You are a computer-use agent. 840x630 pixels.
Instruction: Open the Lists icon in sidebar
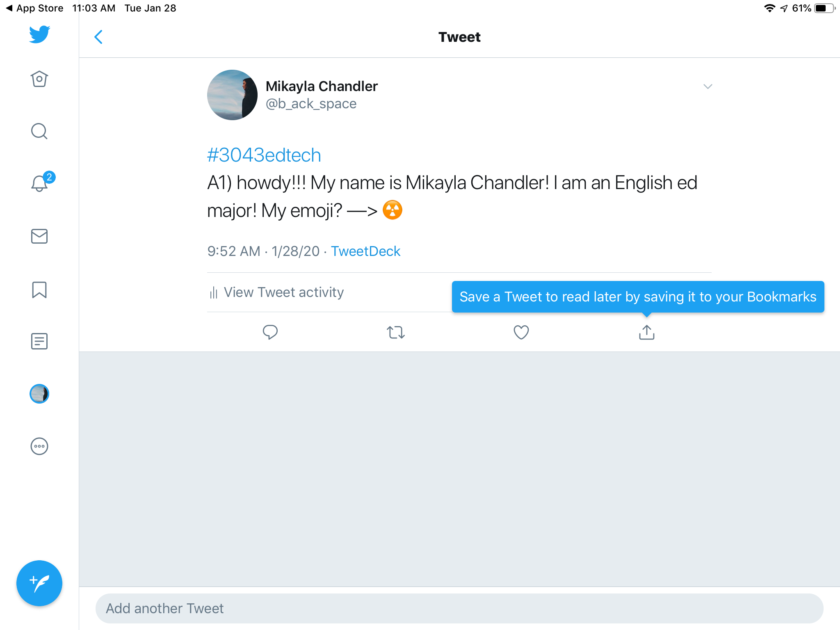point(39,341)
